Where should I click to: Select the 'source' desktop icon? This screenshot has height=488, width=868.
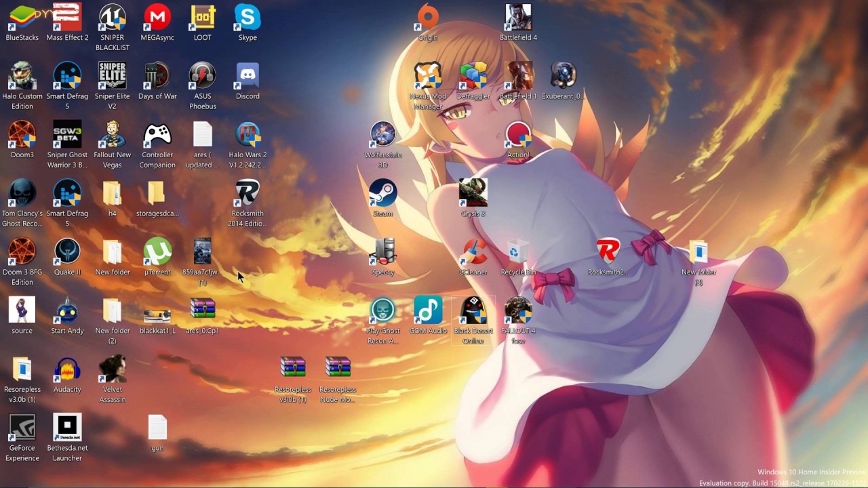click(x=22, y=310)
